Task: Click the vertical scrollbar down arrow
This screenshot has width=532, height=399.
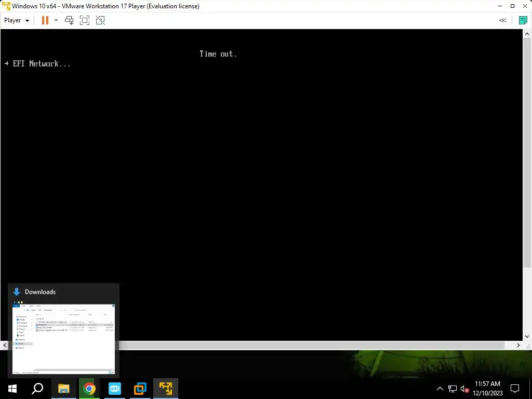Action: (x=527, y=337)
